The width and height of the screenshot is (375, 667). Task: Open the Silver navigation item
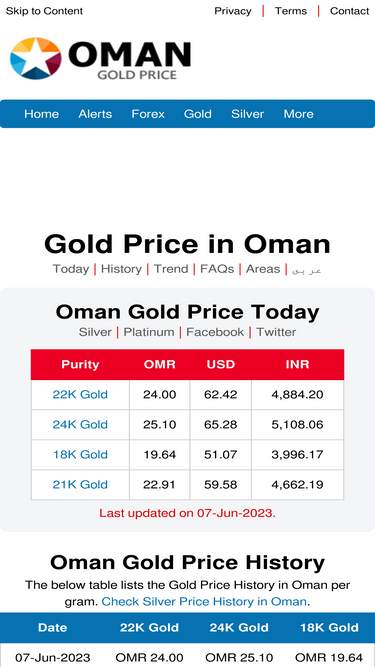[247, 114]
